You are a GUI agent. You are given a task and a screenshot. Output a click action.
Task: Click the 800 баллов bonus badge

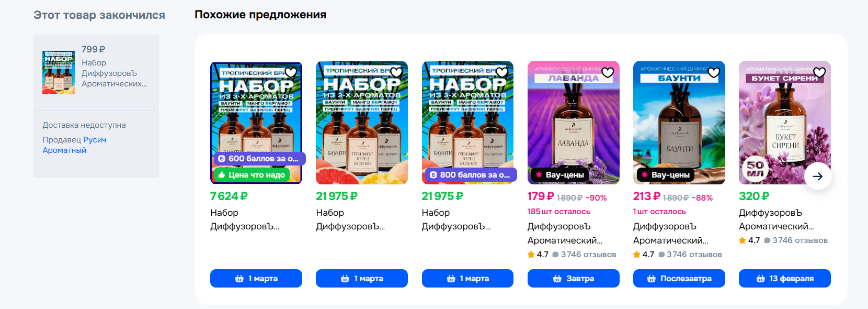pos(470,175)
